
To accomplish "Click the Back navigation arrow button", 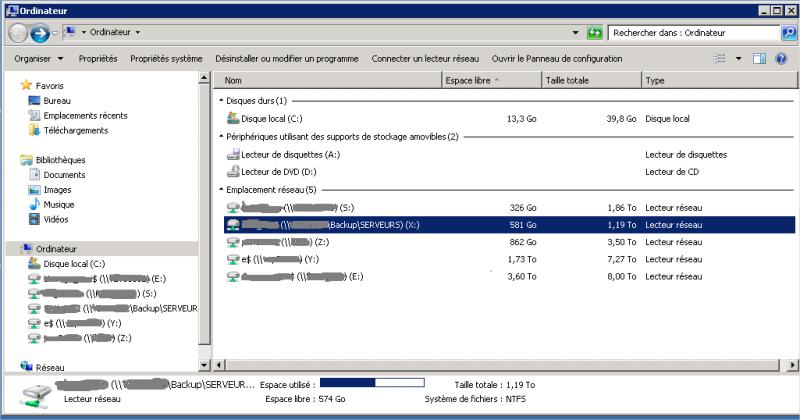I will click(x=18, y=33).
